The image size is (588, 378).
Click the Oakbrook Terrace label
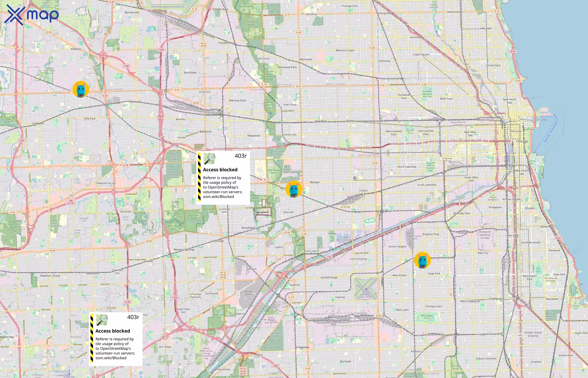[106, 183]
